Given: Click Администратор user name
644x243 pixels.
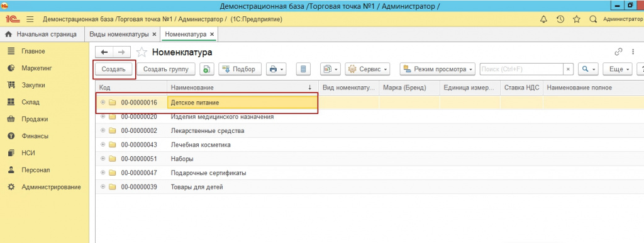Looking at the screenshot, I should (623, 20).
